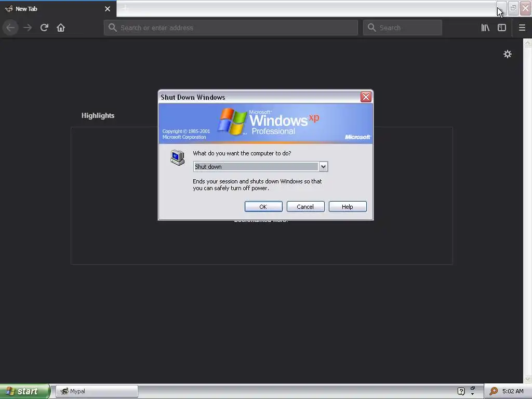
Task: Click the 5:02 AM taskbar clock
Action: tap(513, 391)
